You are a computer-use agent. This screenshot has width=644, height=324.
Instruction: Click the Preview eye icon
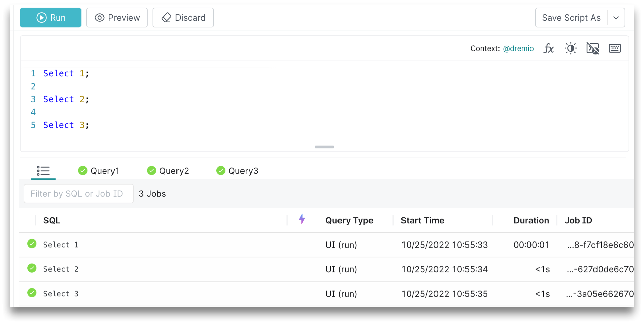tap(99, 18)
